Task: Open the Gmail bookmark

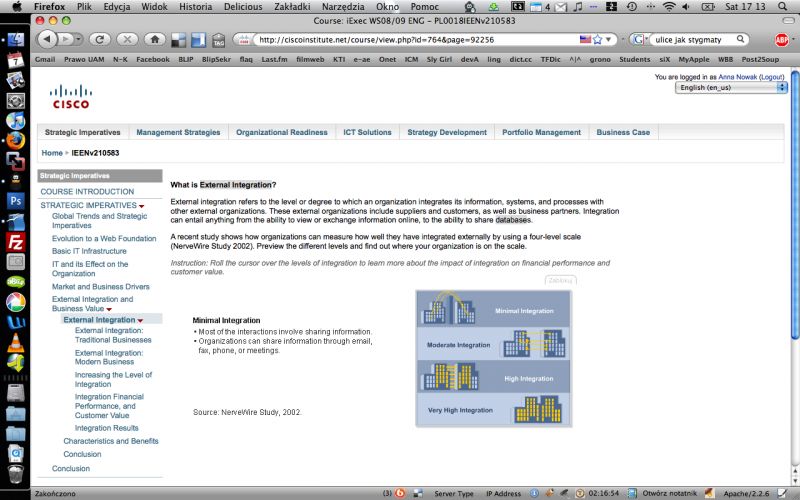Action: tap(45, 59)
